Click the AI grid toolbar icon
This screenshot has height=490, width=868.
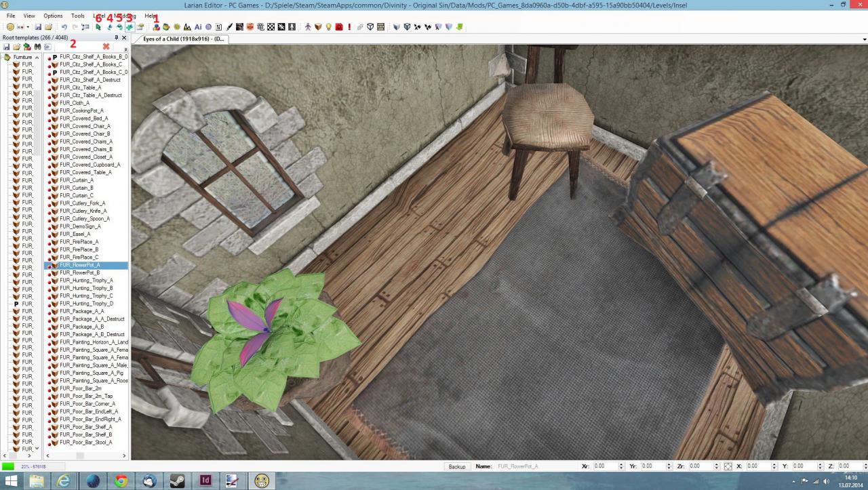click(x=198, y=27)
